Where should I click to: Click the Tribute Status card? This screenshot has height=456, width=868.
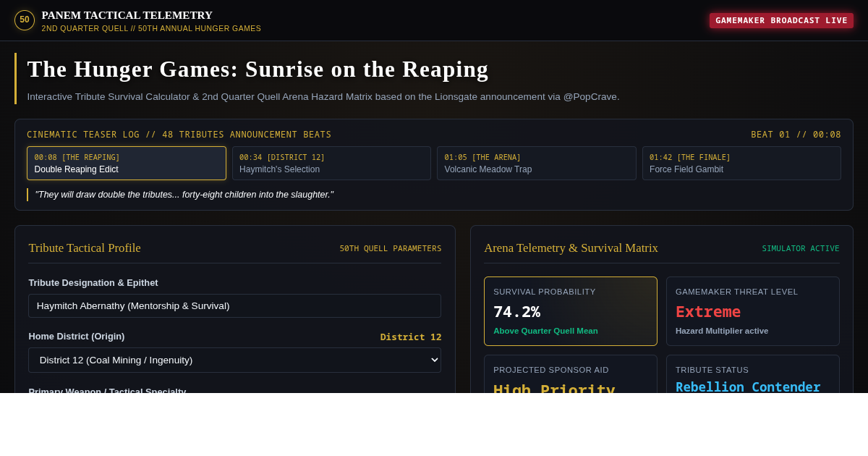click(753, 374)
